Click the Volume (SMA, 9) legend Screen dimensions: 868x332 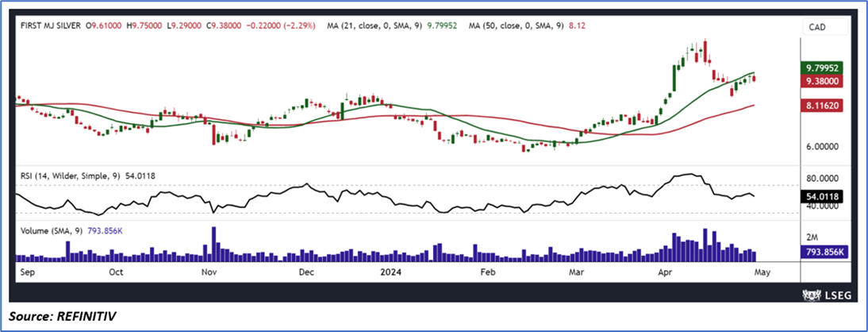tap(71, 230)
